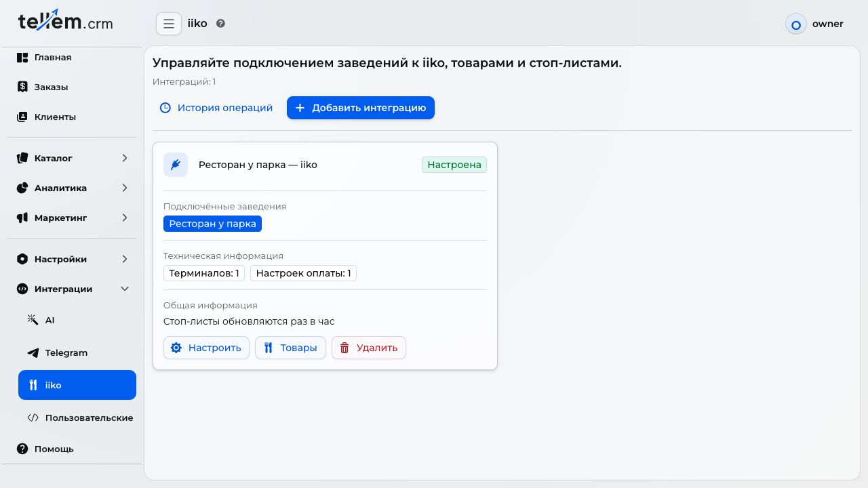Click the Настроена status badge

454,165
